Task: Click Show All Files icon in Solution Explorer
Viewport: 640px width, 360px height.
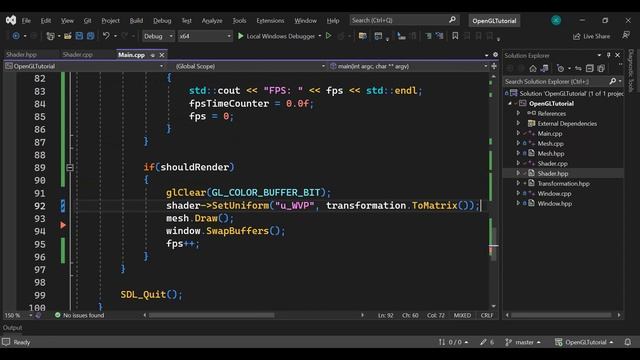Action: [x=601, y=69]
